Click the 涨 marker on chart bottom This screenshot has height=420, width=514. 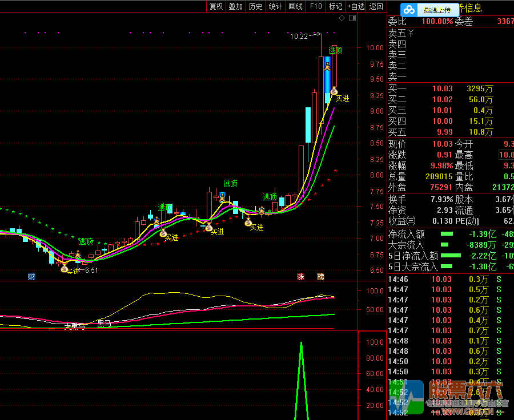tap(300, 277)
